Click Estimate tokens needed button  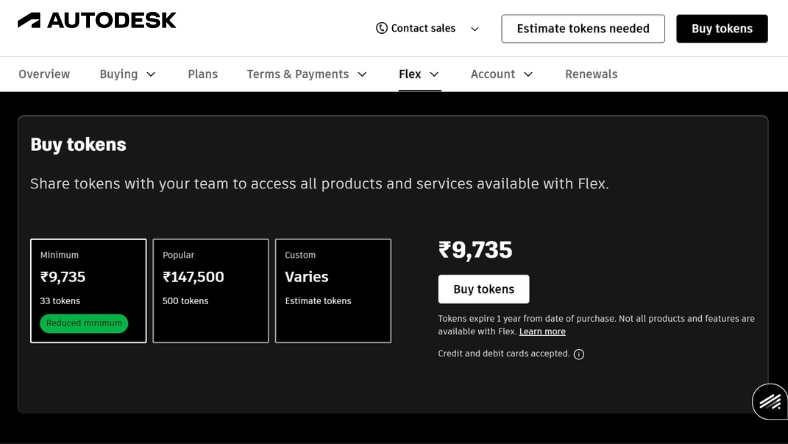point(582,29)
